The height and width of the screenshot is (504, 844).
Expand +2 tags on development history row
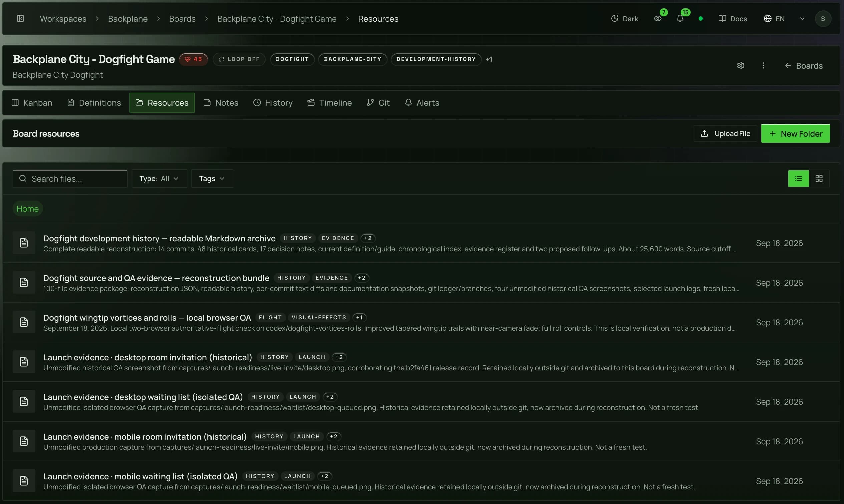click(367, 238)
